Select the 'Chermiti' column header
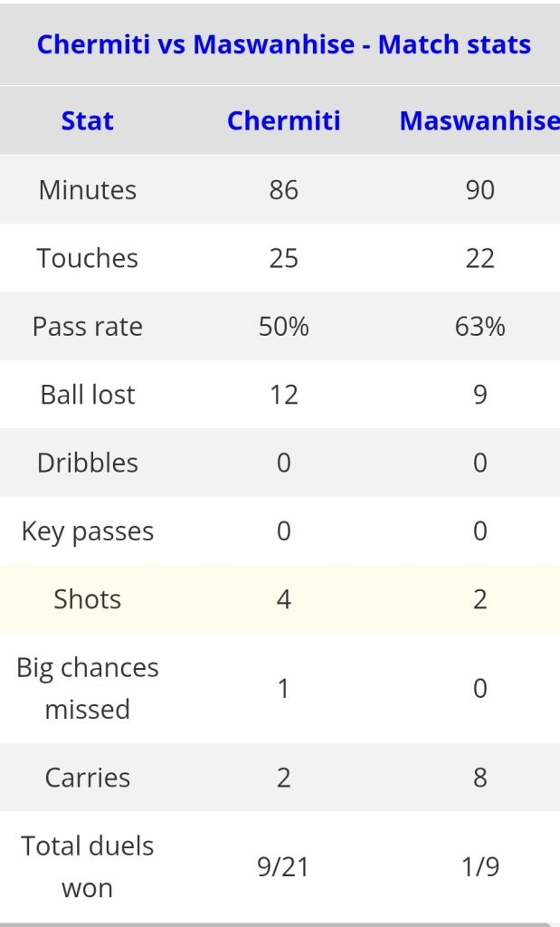 [283, 121]
